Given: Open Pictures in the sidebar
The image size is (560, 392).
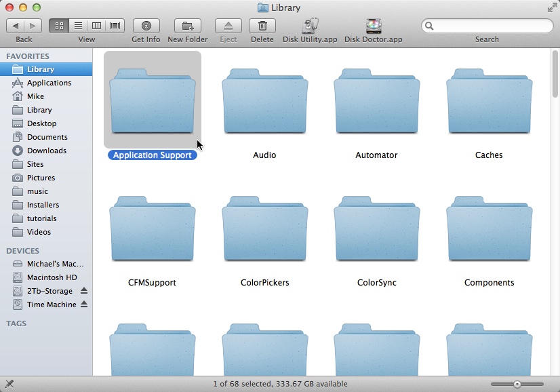Looking at the screenshot, I should 46,178.
